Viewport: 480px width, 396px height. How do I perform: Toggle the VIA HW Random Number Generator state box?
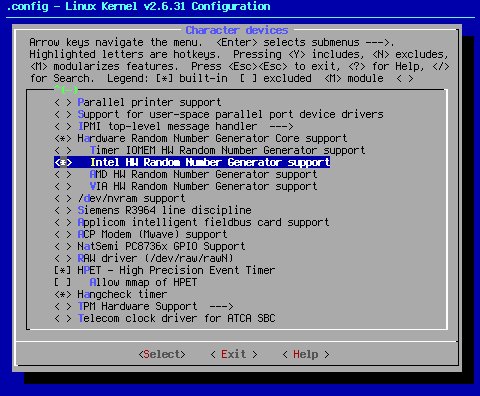tap(63, 186)
